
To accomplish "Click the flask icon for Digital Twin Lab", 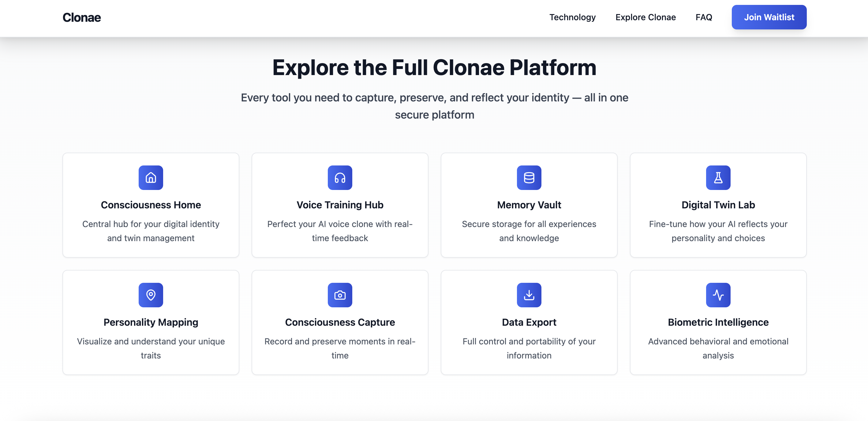I will pos(718,178).
